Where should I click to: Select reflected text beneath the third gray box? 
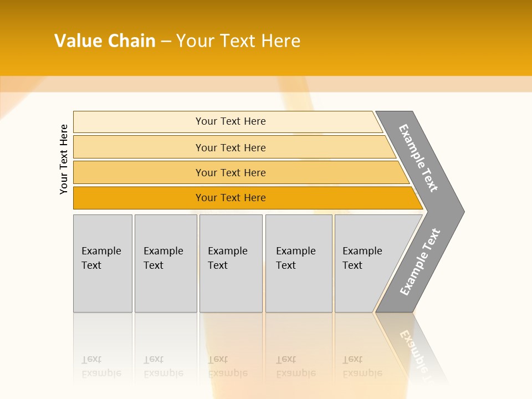tap(228, 367)
